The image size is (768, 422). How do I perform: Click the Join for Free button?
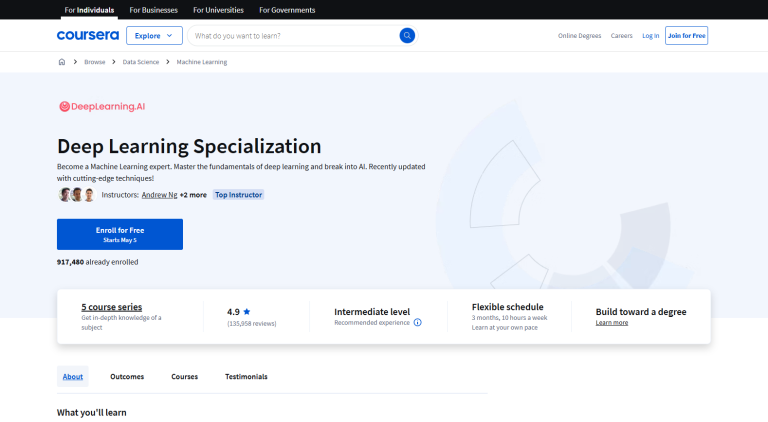pos(686,36)
